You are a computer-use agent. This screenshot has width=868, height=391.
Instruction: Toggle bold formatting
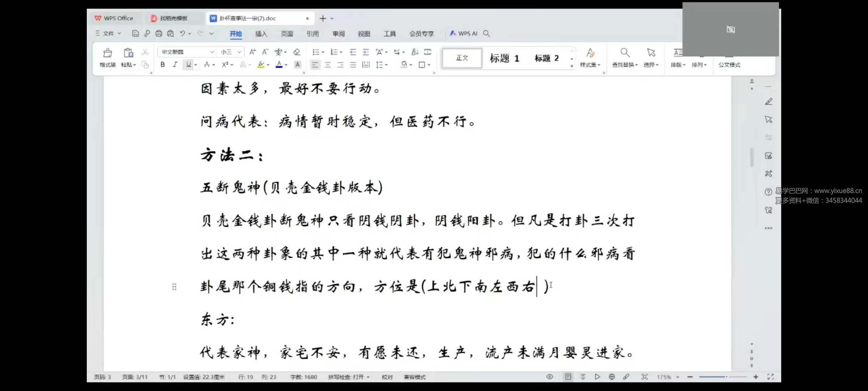163,64
